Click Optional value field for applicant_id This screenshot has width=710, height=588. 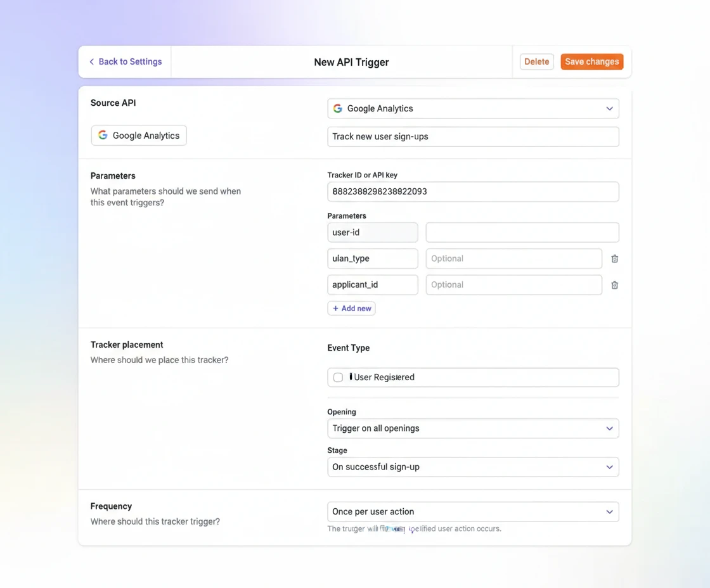coord(513,285)
